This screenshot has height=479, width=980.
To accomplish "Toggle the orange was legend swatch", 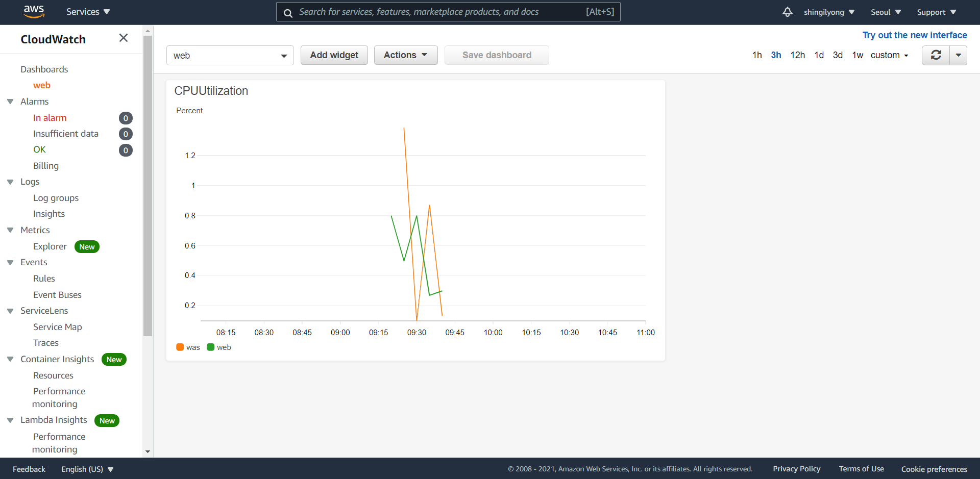I will [180, 347].
